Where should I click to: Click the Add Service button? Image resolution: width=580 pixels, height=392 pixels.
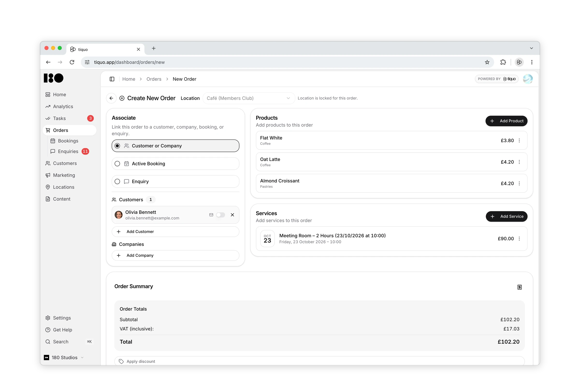click(x=507, y=216)
